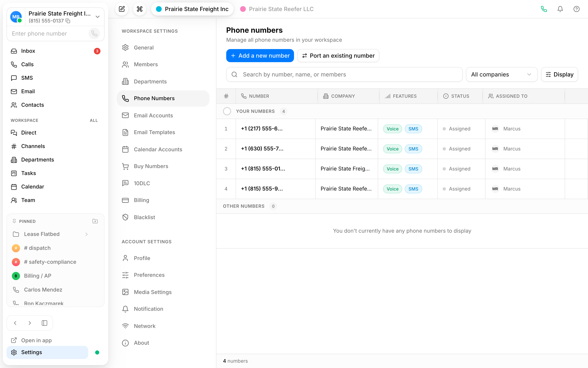The width and height of the screenshot is (588, 368).
Task: Click the red Inbox badge showing 3
Action: [97, 51]
